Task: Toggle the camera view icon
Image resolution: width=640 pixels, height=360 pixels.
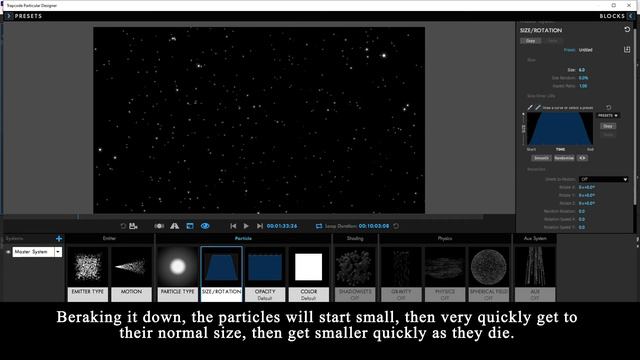Action: (159, 226)
